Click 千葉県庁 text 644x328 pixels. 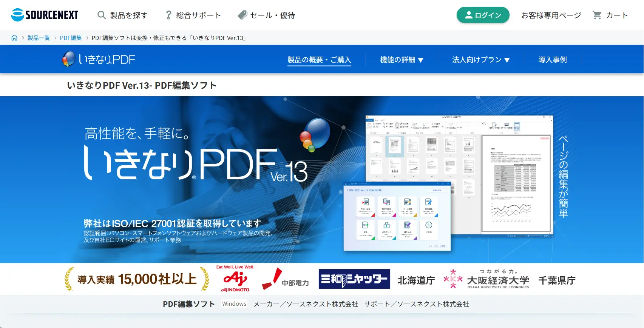click(x=557, y=280)
